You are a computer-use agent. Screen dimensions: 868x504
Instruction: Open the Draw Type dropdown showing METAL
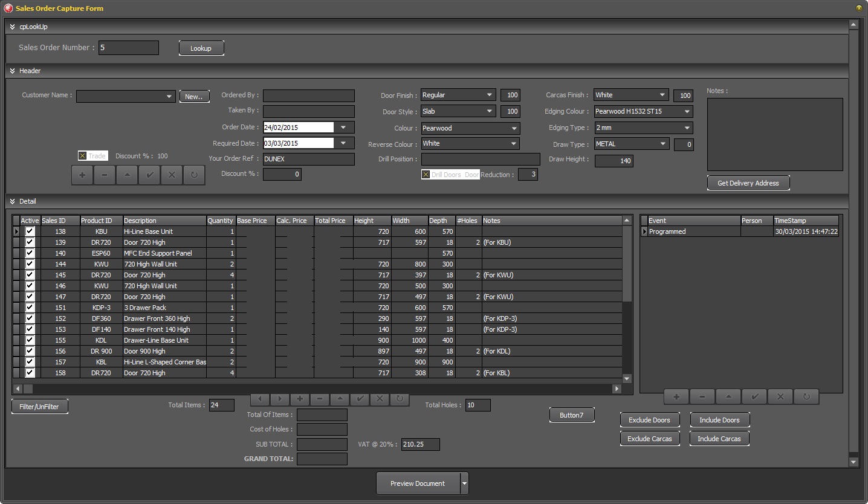point(662,144)
